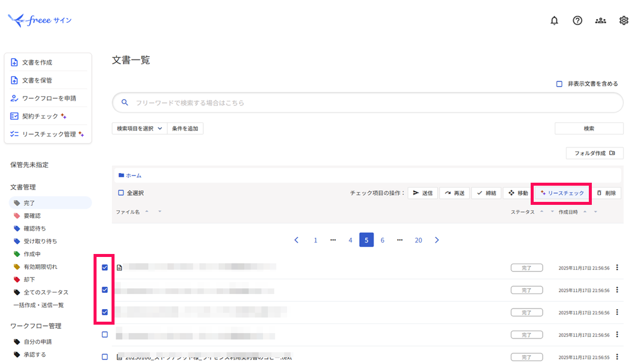
Task: Click the freee サイン logo
Action: (x=40, y=20)
